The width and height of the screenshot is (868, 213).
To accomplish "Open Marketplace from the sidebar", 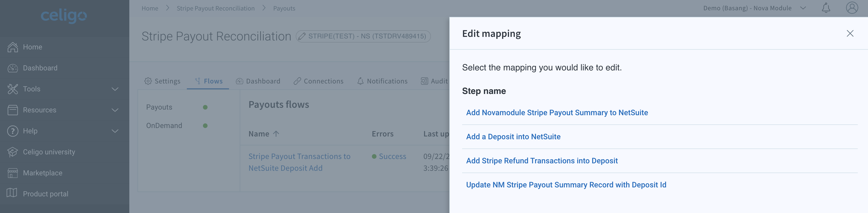I will tap(65, 173).
